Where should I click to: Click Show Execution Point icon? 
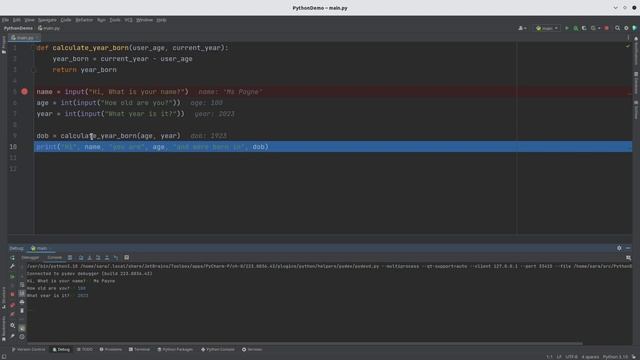point(70,258)
